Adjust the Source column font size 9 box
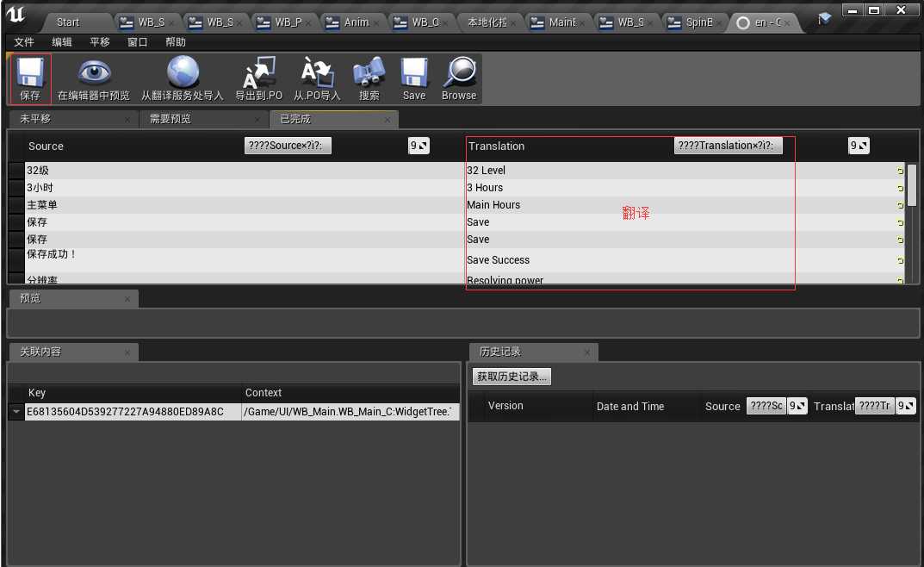This screenshot has width=924, height=567. [419, 146]
